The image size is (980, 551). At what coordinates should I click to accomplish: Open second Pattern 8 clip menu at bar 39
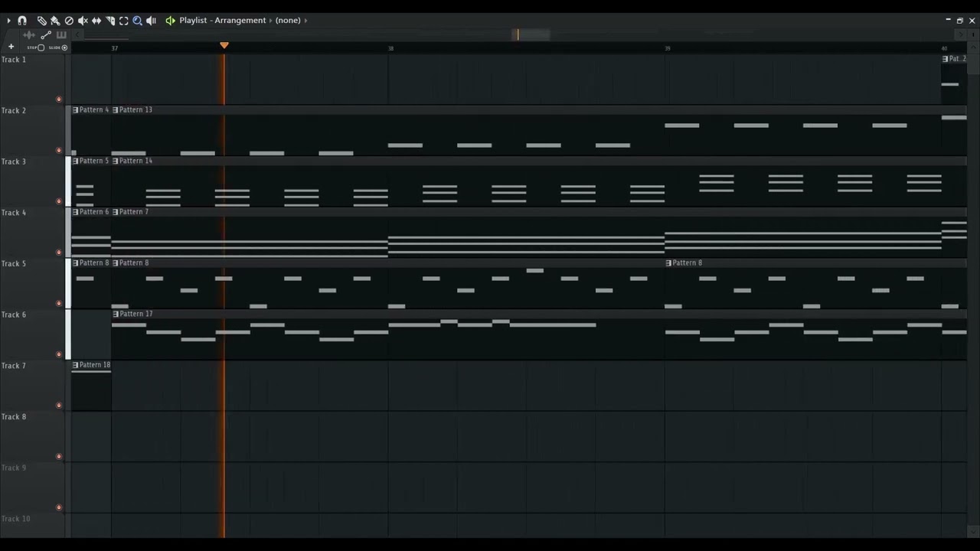[668, 263]
